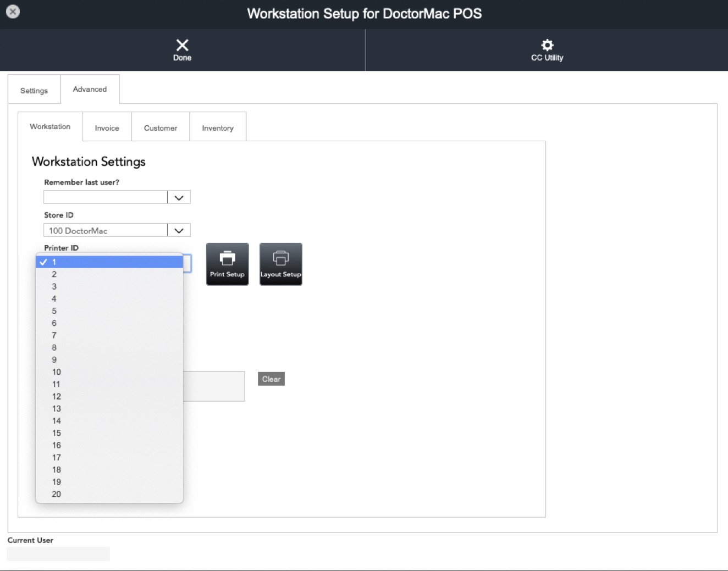The height and width of the screenshot is (571, 728).
Task: Expand the Store ID dropdown arrow
Action: (x=179, y=230)
